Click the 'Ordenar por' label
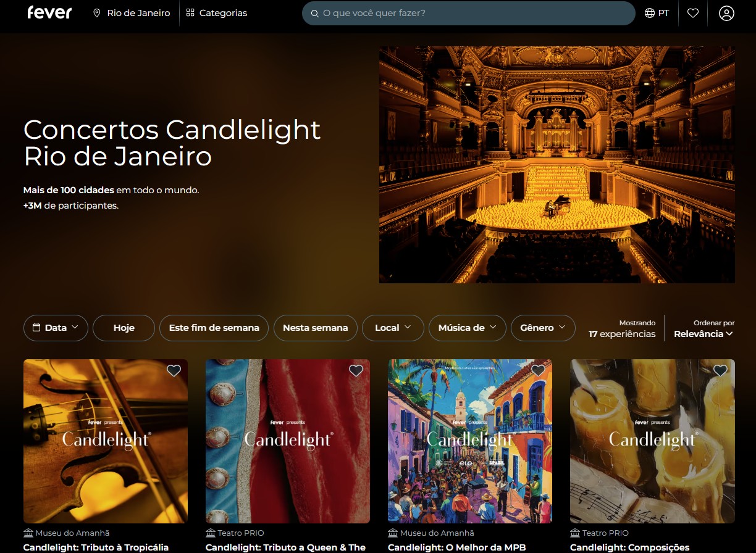Image resolution: width=756 pixels, height=553 pixels. [x=714, y=323]
